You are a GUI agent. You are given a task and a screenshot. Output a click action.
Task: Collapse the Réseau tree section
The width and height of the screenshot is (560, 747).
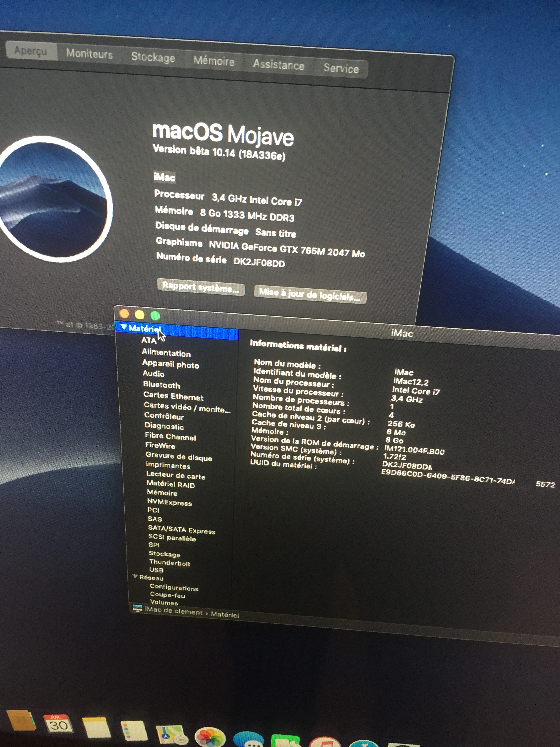(135, 576)
